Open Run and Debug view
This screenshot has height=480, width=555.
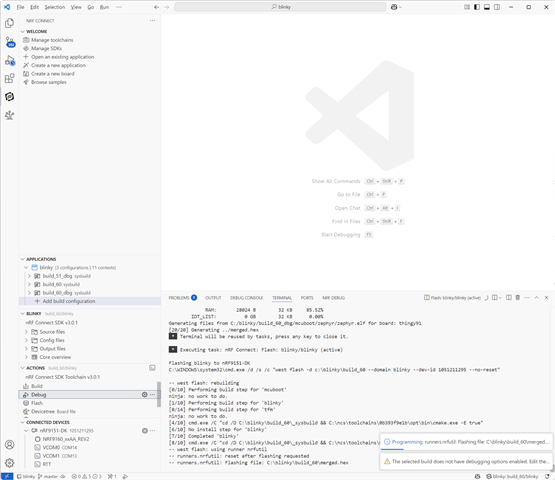[10, 60]
